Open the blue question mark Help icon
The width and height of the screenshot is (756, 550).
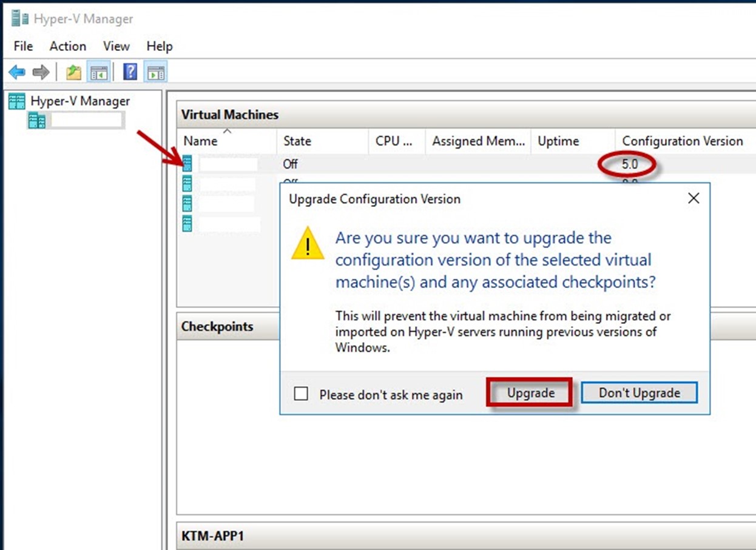pyautogui.click(x=130, y=73)
